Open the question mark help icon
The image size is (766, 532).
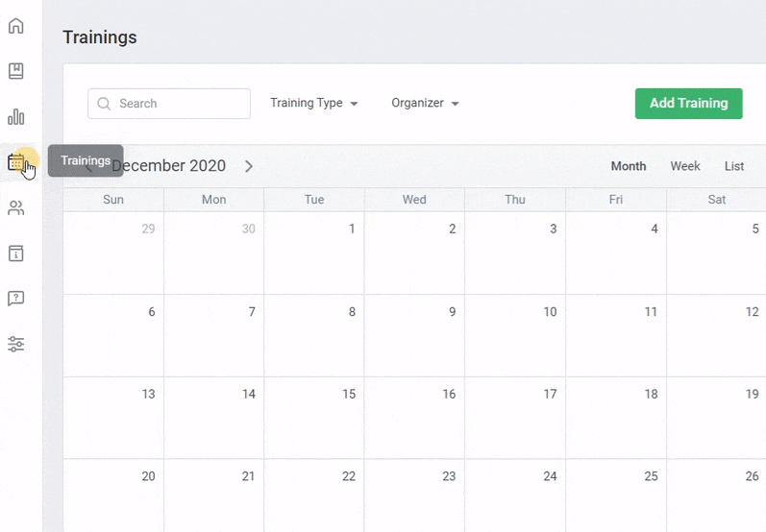15,298
